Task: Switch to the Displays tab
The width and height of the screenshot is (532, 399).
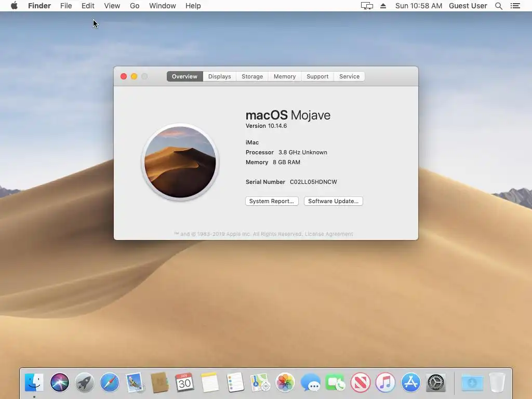Action: (x=220, y=76)
